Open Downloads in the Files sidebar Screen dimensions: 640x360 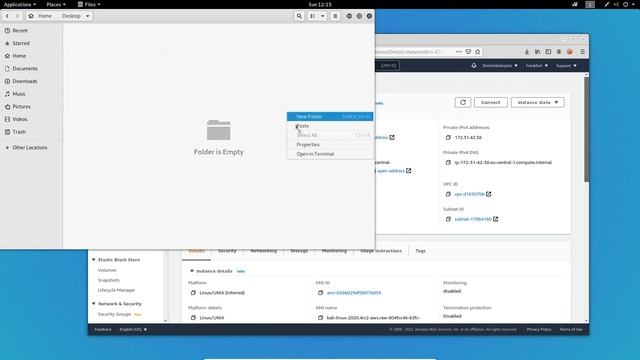(31, 81)
